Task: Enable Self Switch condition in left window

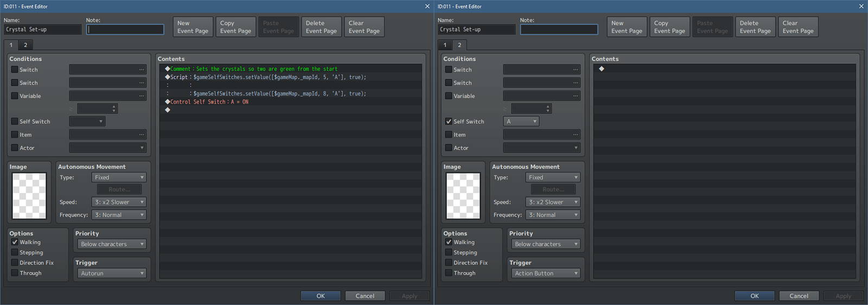Action: pos(15,122)
